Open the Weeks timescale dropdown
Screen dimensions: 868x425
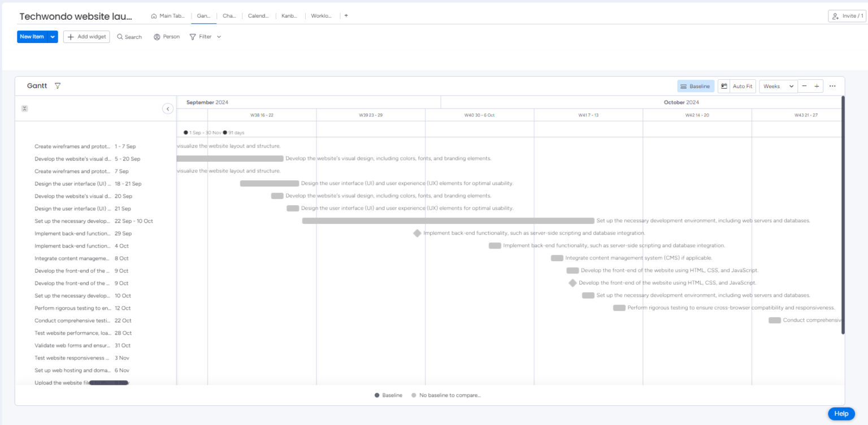pos(778,85)
